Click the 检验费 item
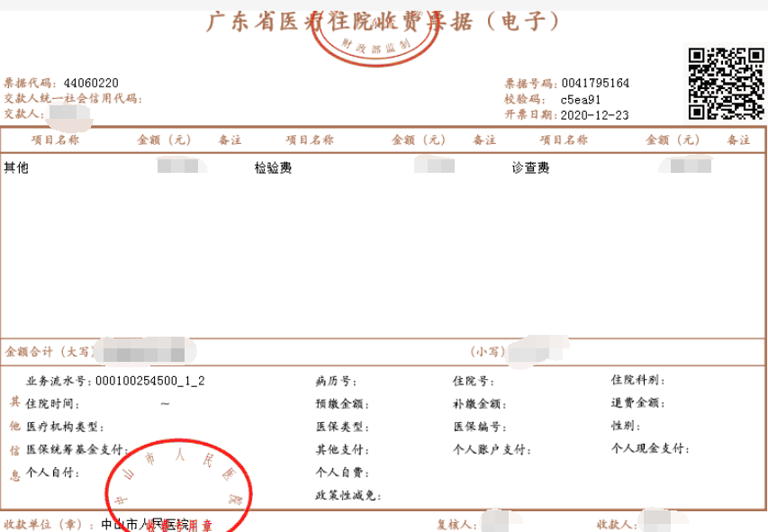The height and width of the screenshot is (532, 768). click(274, 168)
